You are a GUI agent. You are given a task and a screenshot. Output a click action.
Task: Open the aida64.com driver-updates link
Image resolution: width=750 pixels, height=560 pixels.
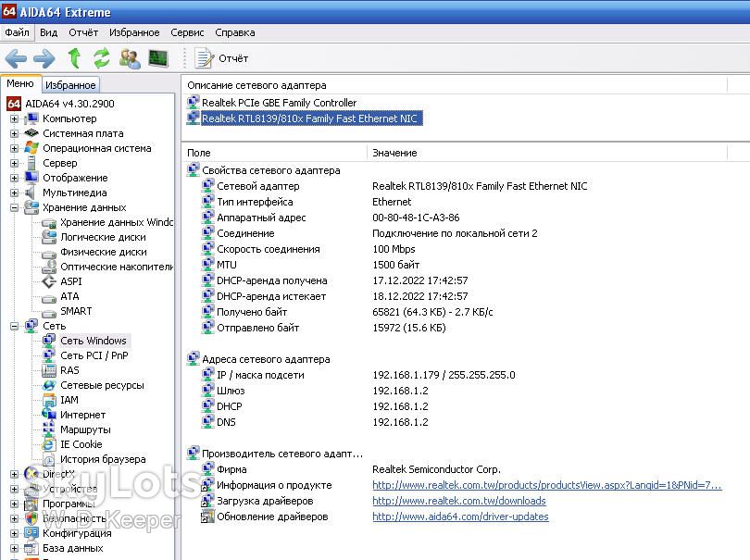coord(460,516)
